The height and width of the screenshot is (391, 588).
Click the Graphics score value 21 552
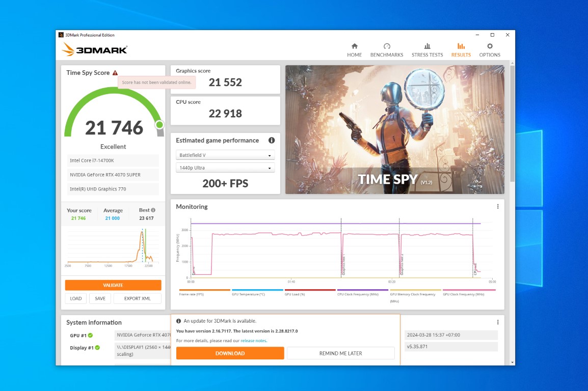click(225, 82)
